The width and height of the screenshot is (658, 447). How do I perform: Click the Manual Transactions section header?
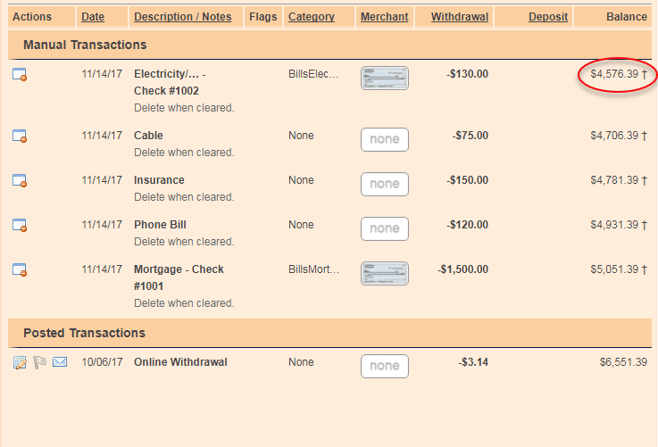(330, 45)
